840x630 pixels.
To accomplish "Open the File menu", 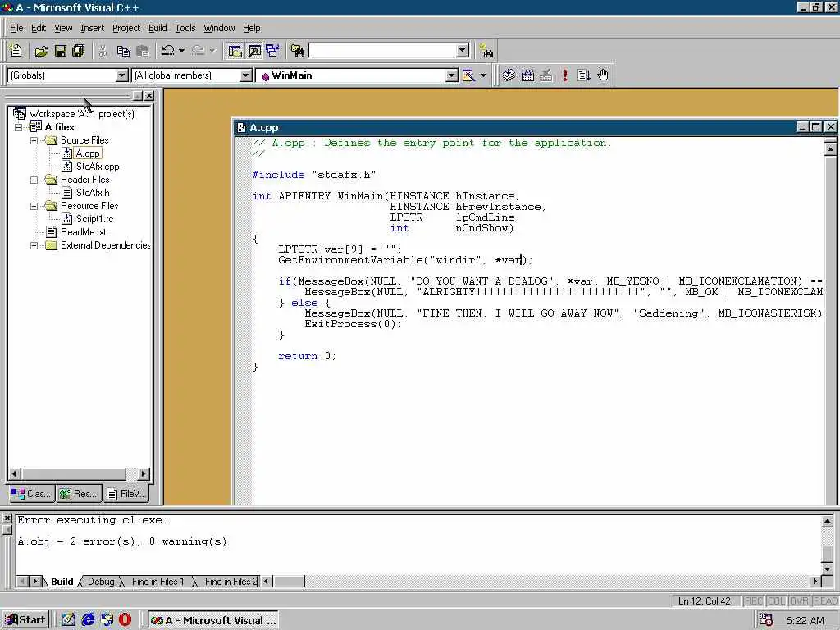I will click(x=16, y=28).
